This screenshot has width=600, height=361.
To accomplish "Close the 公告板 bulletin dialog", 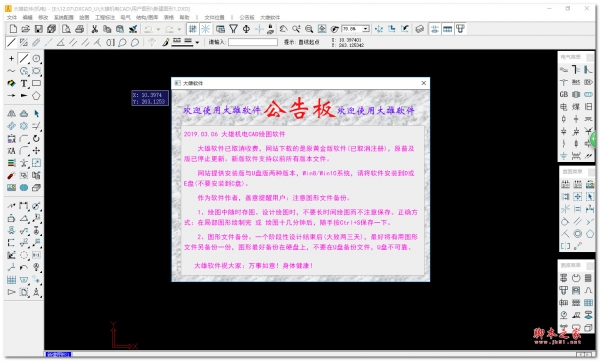I will coord(424,83).
